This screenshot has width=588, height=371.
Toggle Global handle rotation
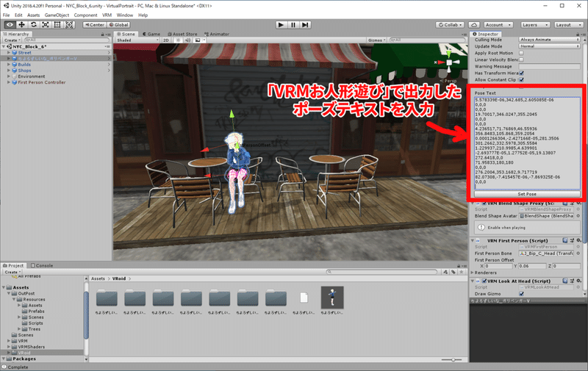tap(119, 25)
